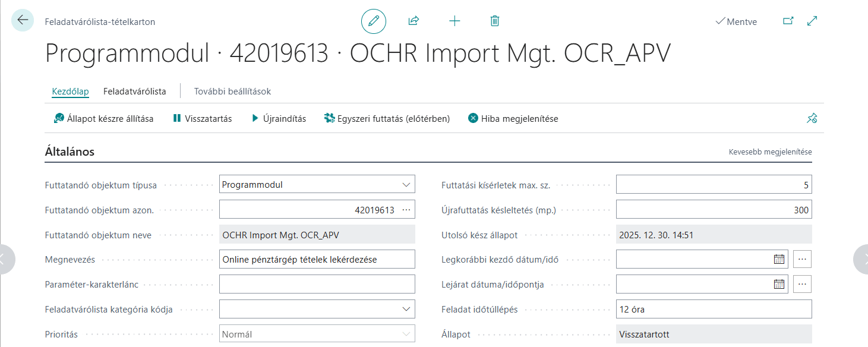The image size is (868, 347).
Task: Switch to the Feladatvárólista tab
Action: point(134,92)
